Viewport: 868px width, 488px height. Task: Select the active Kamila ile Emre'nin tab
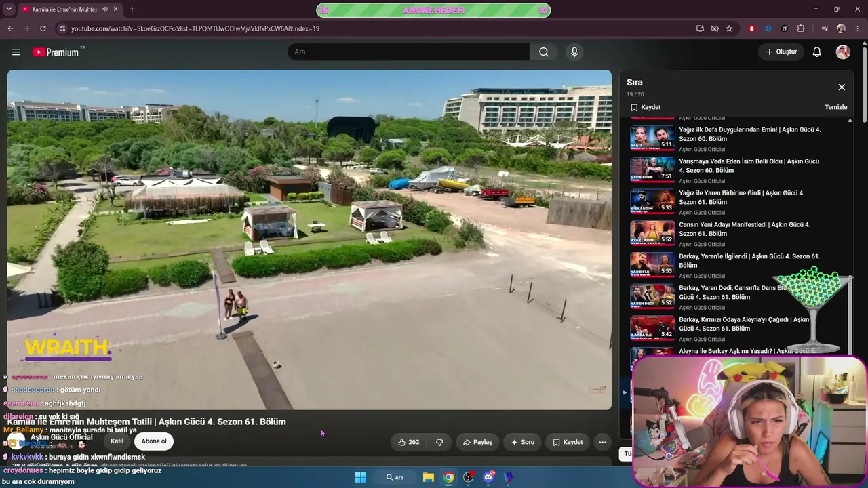pyautogui.click(x=64, y=9)
